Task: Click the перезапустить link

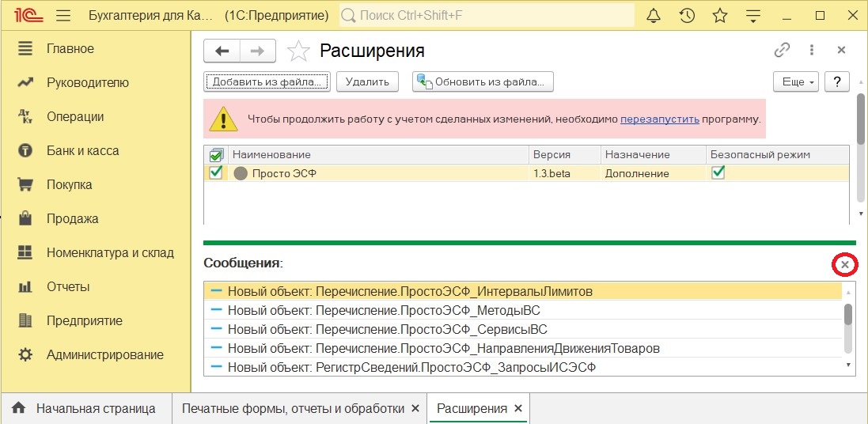Action: click(x=660, y=119)
